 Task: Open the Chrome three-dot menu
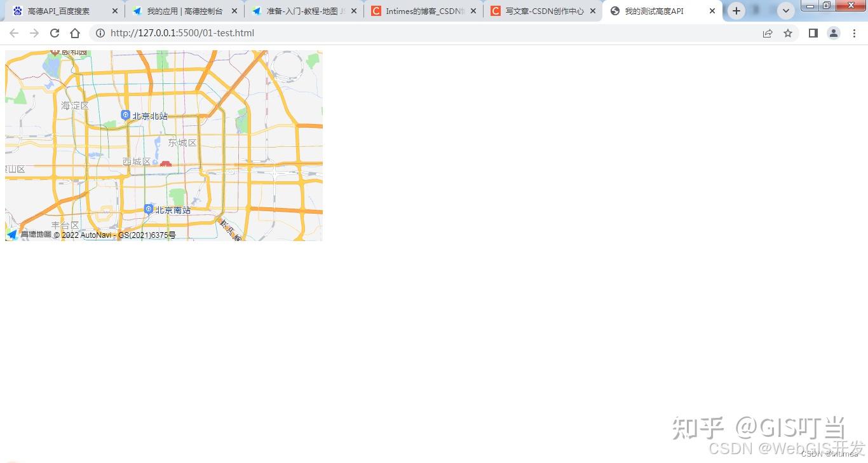(855, 33)
